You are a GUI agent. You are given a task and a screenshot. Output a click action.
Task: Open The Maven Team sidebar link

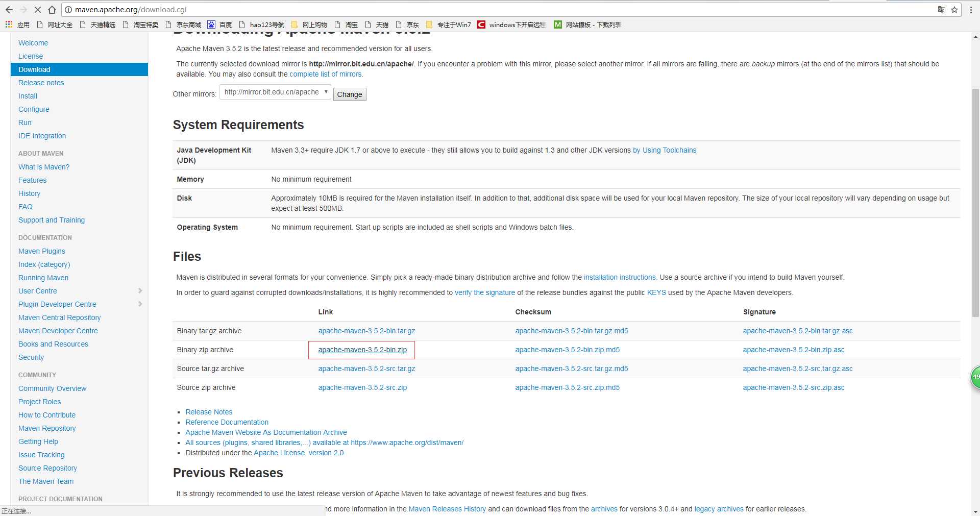(x=46, y=481)
